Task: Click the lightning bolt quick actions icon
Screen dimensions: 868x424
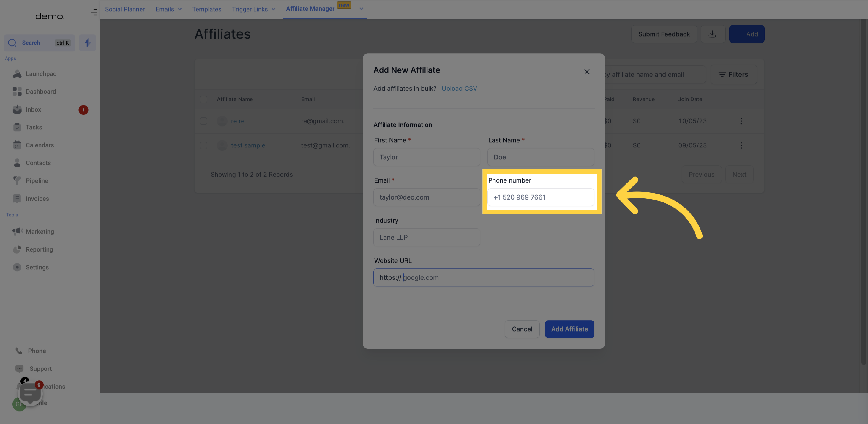Action: click(x=87, y=43)
